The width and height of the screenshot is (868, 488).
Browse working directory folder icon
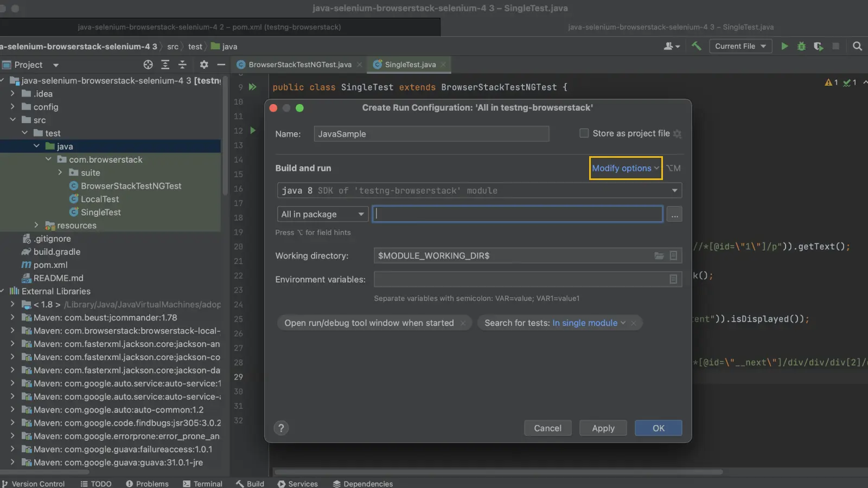pyautogui.click(x=659, y=256)
